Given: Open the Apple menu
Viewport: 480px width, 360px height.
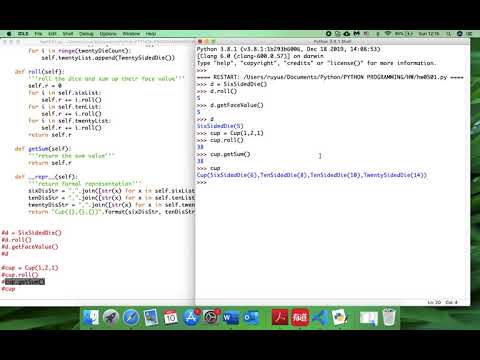Looking at the screenshot, I should (x=9, y=34).
